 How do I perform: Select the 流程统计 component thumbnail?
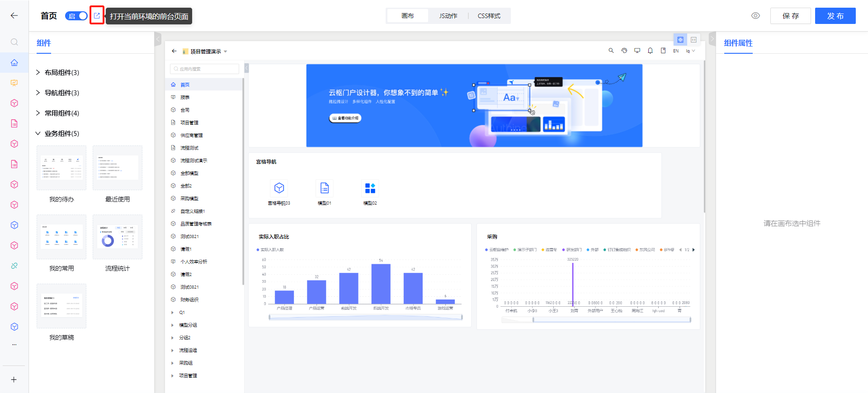click(x=118, y=237)
